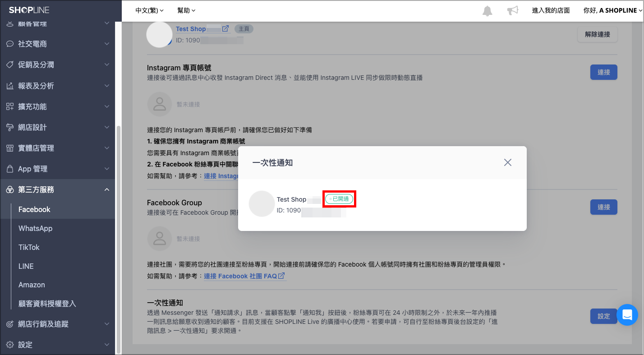The height and width of the screenshot is (355, 644).
Task: Click 連接 button for Instagram 專頁帳號
Action: 604,72
